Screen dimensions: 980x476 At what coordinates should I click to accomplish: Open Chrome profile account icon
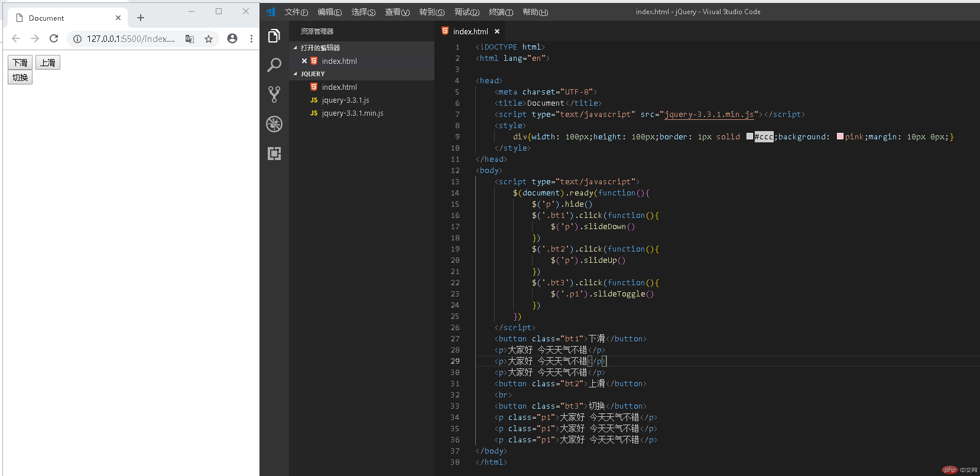coord(232,38)
